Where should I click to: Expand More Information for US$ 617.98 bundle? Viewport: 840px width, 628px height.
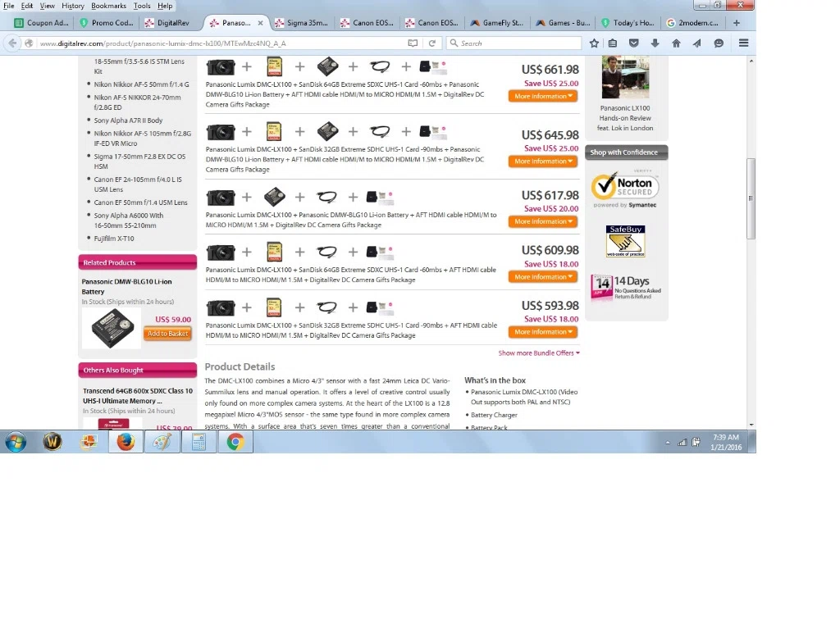tap(543, 221)
